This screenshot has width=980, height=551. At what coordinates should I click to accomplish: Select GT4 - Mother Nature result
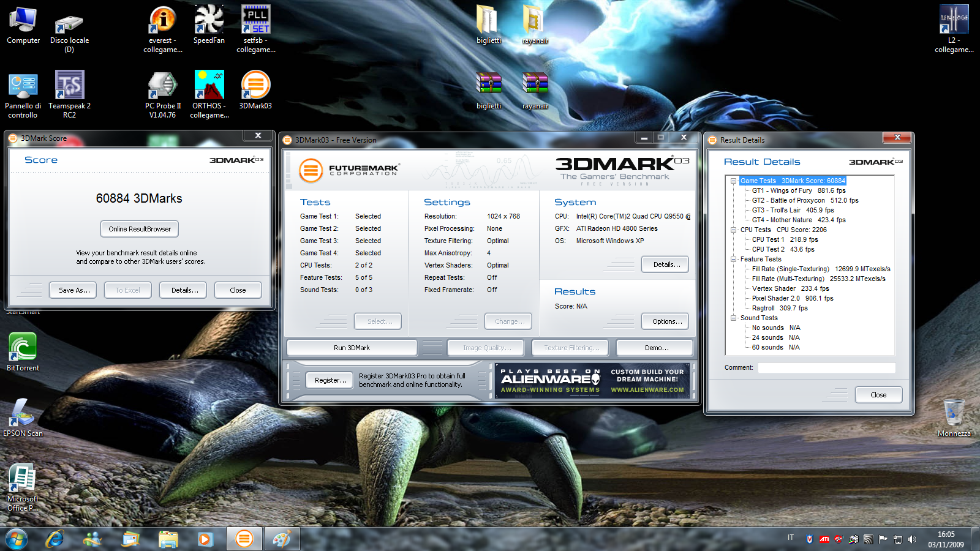pyautogui.click(x=799, y=220)
